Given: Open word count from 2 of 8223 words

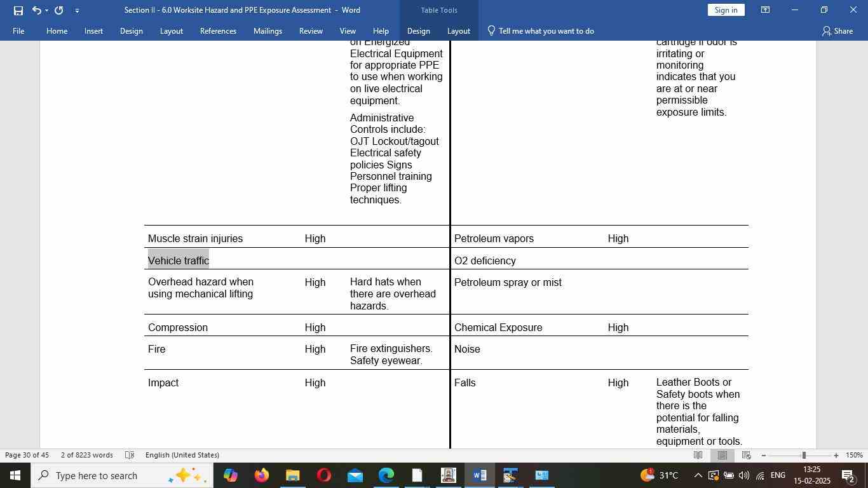Looking at the screenshot, I should click(x=86, y=455).
